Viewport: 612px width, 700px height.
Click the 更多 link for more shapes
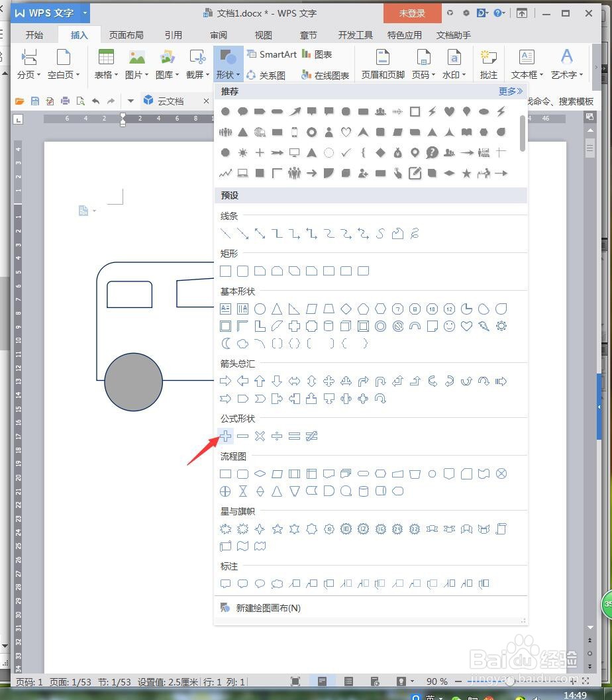[x=510, y=91]
